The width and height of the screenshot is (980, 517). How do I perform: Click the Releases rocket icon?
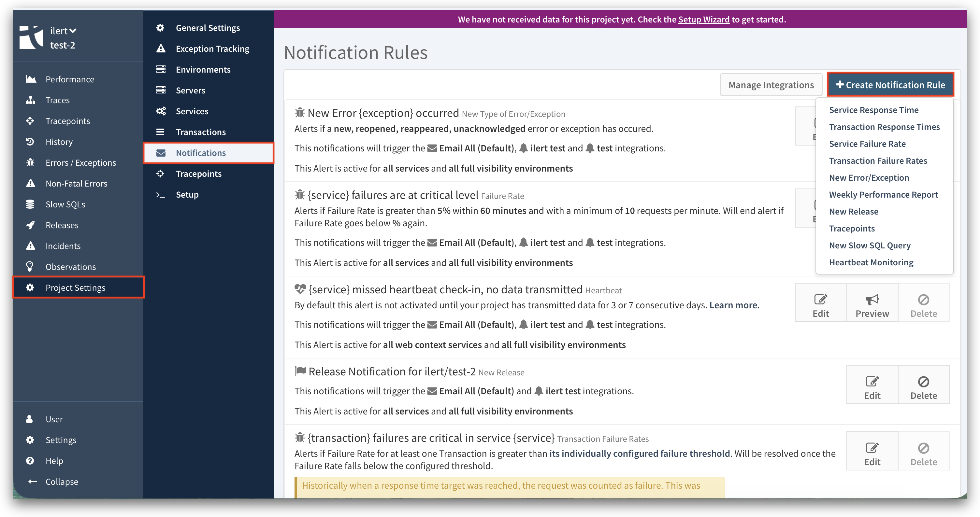tap(30, 225)
